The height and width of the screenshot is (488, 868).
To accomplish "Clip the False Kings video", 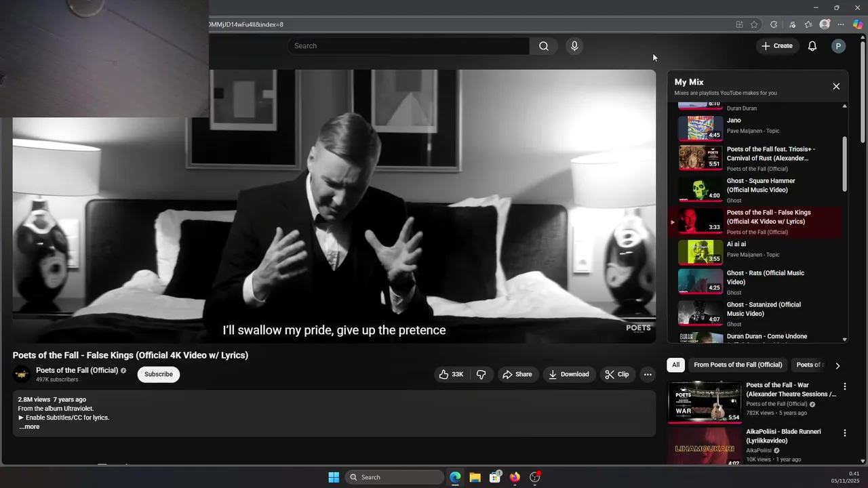I will (x=617, y=374).
